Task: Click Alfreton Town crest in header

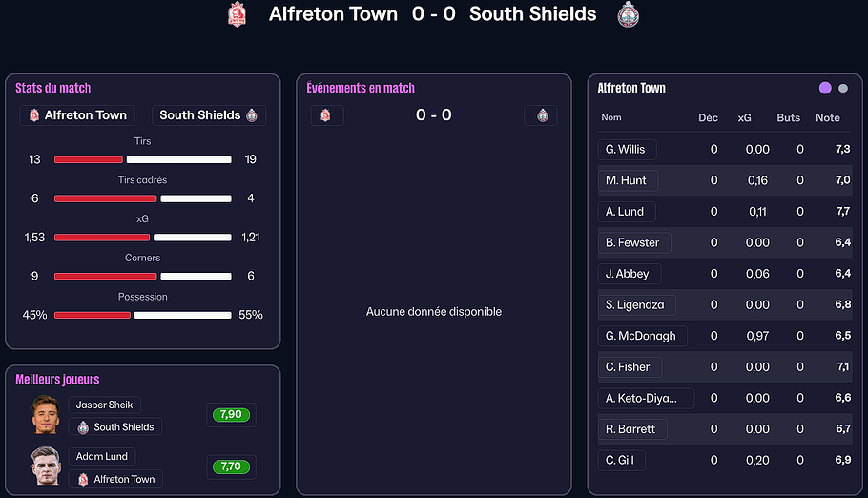Action: 237,14
